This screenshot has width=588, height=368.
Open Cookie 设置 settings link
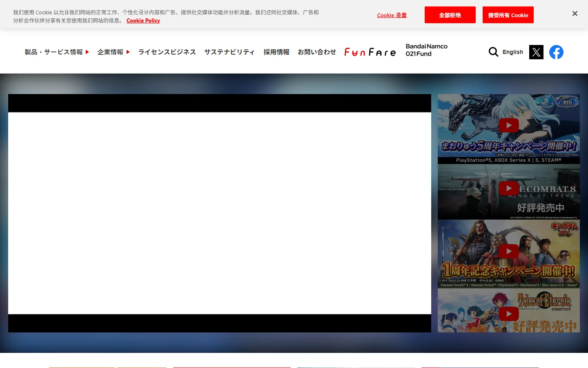coord(392,15)
